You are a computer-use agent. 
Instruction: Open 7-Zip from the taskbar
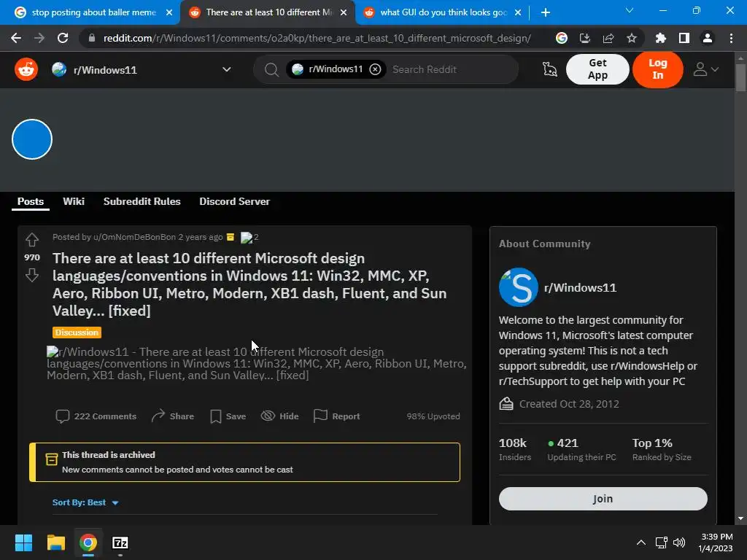(x=120, y=542)
